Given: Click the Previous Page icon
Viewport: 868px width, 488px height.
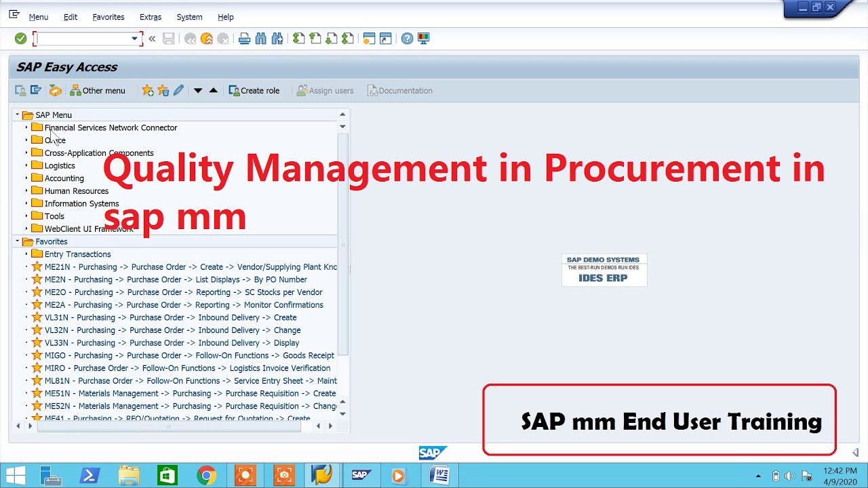Looking at the screenshot, I should click(315, 39).
